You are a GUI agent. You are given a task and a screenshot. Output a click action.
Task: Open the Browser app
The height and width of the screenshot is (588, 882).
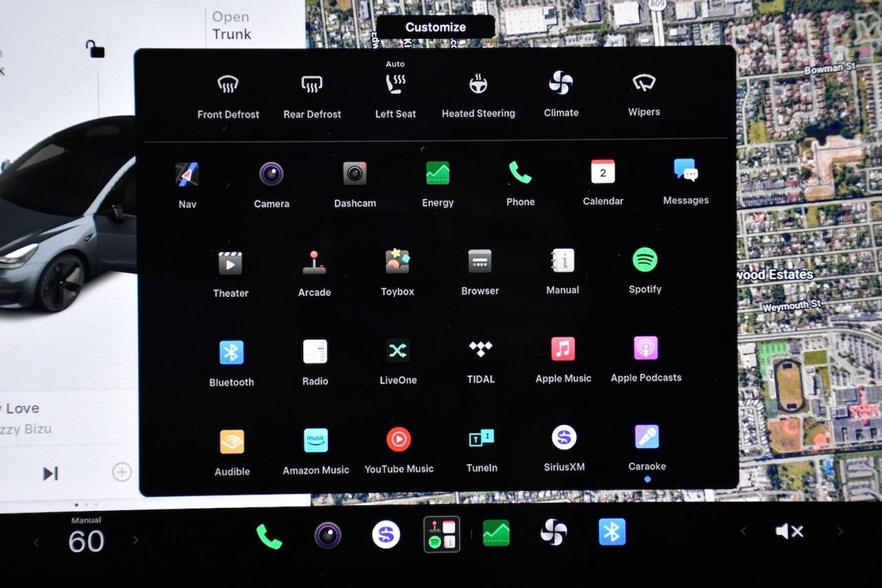(480, 271)
